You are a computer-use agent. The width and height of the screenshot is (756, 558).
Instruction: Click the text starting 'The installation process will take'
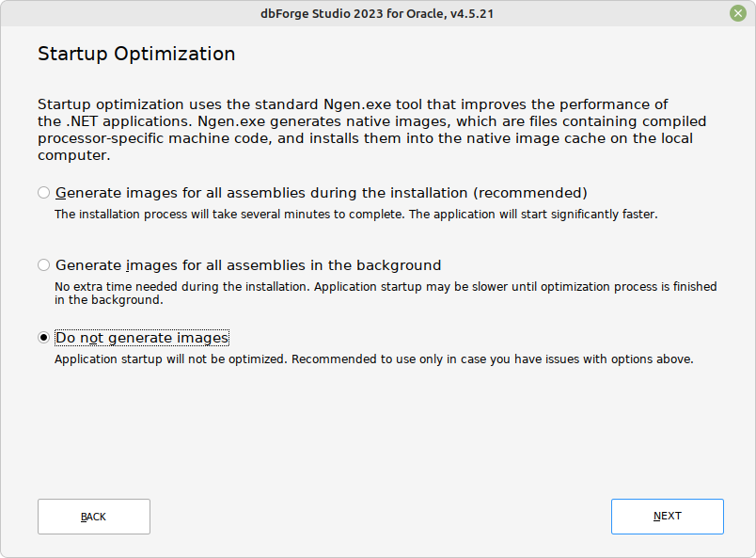click(x=355, y=215)
